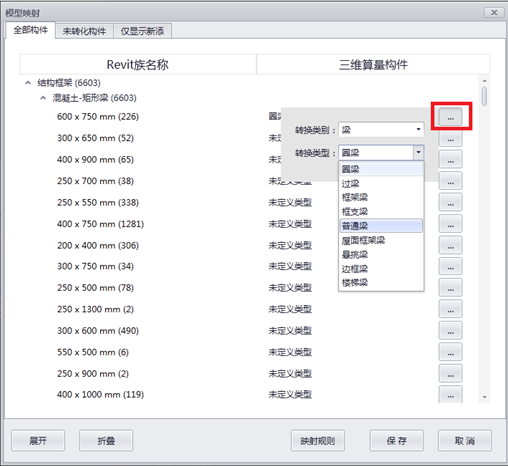The height and width of the screenshot is (466, 508).
Task: Select the 300 x 600 mm (490) row
Action: coord(98,331)
